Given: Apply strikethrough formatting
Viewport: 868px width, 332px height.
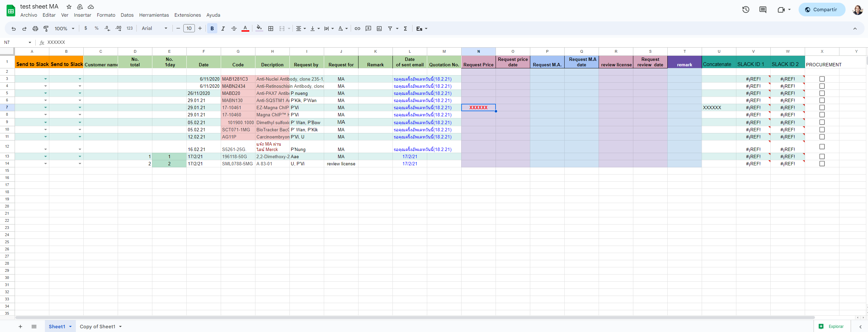Looking at the screenshot, I should 234,29.
